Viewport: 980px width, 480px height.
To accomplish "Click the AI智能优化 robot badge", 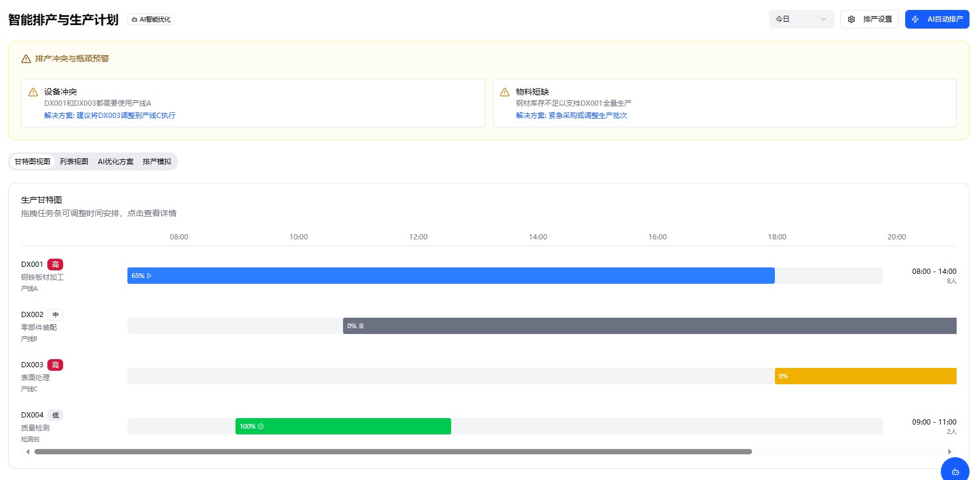I will click(151, 19).
